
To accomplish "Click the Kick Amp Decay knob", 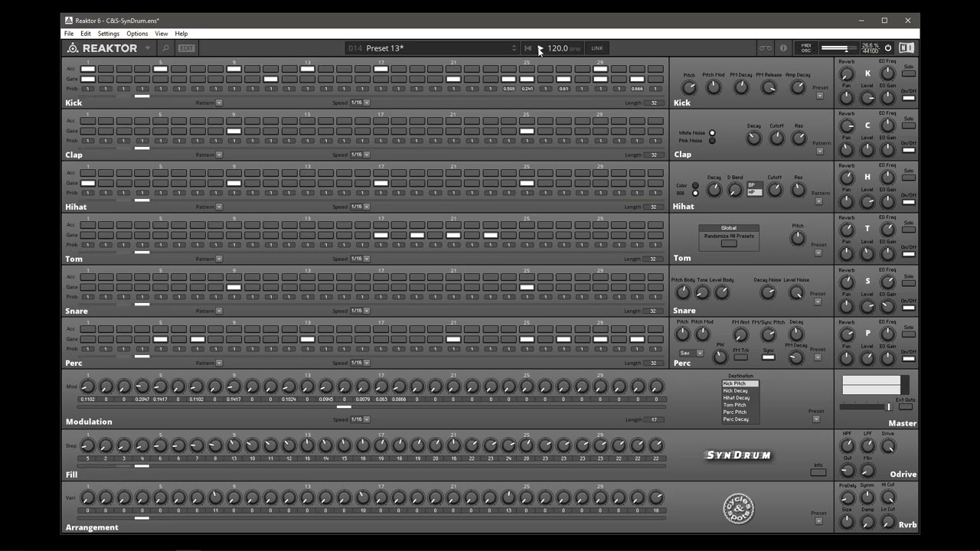I will pos(798,87).
